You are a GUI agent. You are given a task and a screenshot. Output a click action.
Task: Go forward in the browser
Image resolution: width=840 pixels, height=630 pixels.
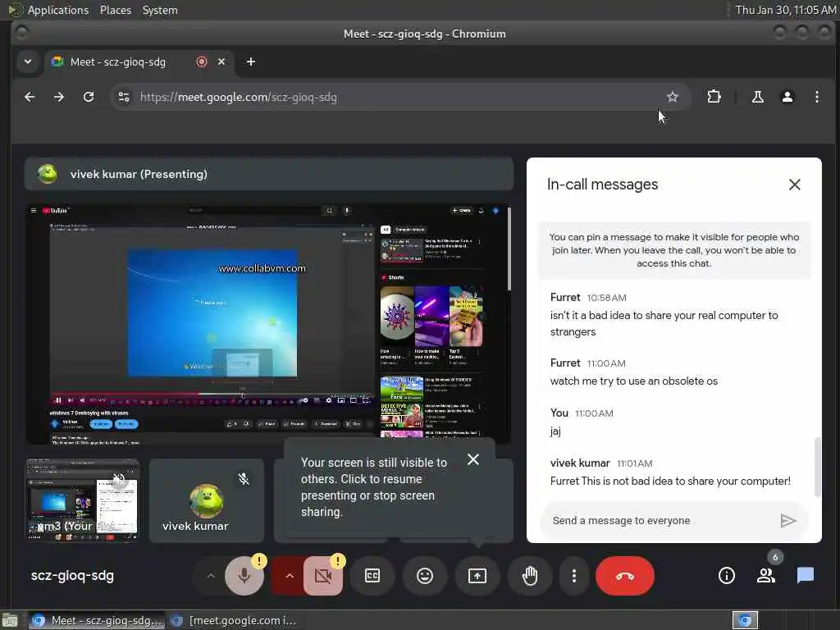[59, 97]
